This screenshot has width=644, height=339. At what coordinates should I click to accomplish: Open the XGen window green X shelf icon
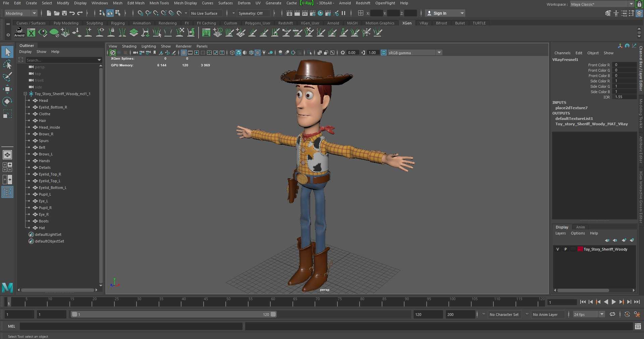31,32
